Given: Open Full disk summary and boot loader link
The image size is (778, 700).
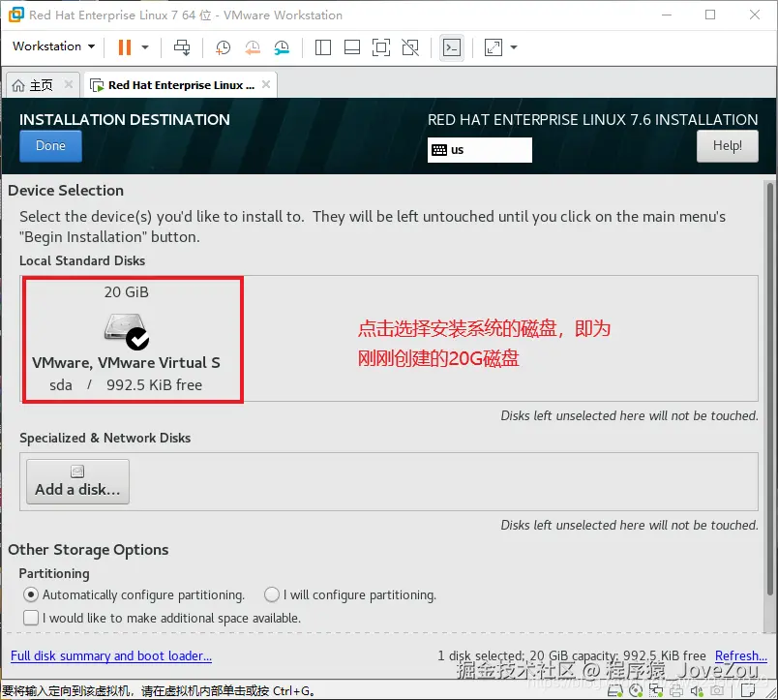Looking at the screenshot, I should pyautogui.click(x=111, y=655).
